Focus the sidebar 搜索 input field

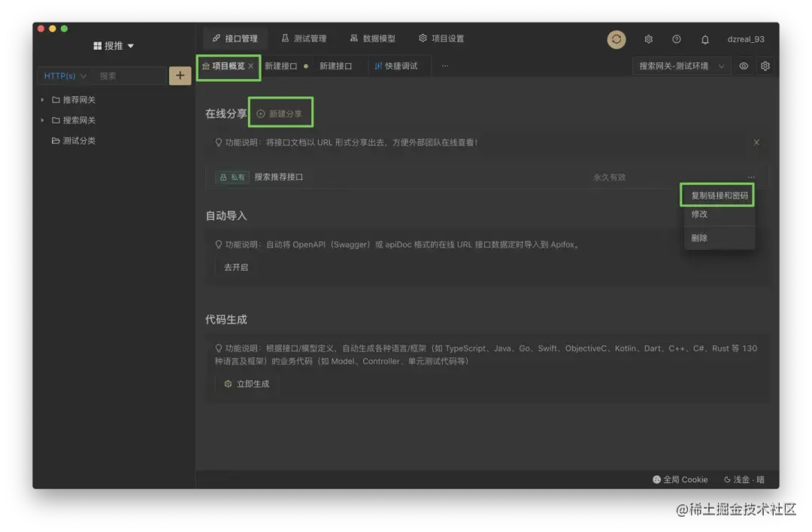(x=130, y=76)
